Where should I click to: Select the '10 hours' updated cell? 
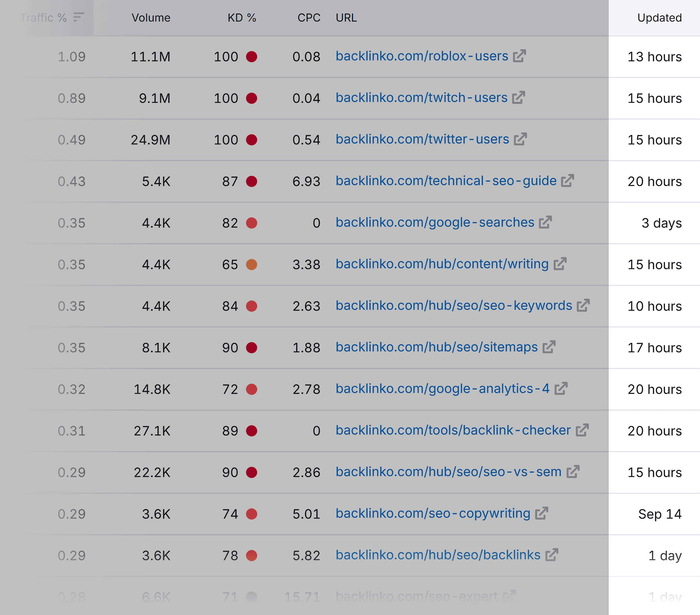click(x=654, y=306)
